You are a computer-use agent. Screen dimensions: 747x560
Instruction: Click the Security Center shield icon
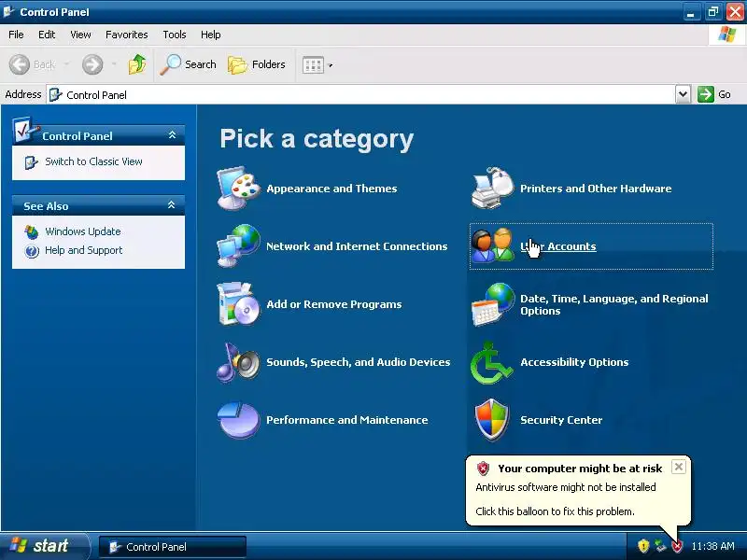point(492,420)
